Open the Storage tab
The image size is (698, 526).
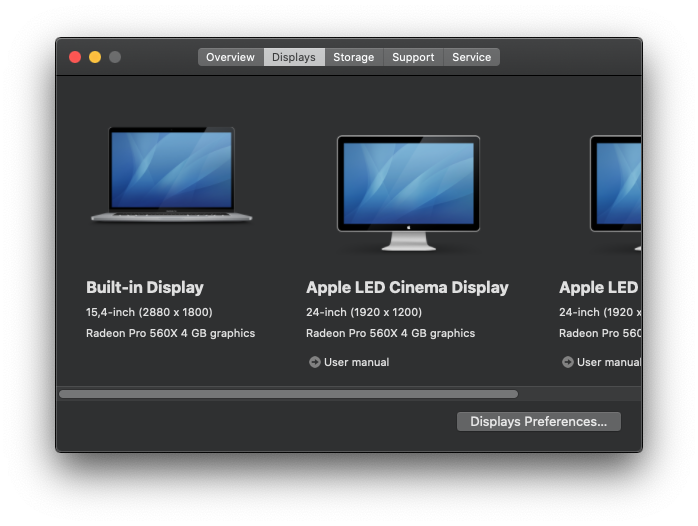354,57
